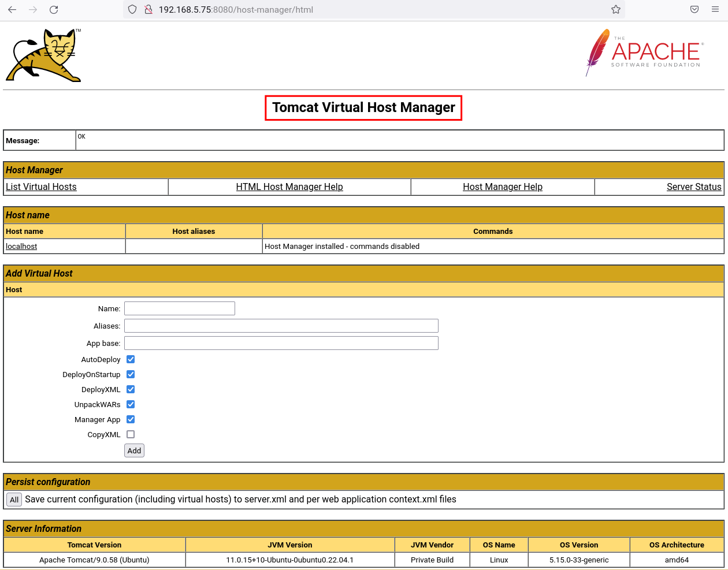Viewport: 728px width, 570px height.
Task: Focus the host Name input field
Action: pos(180,308)
